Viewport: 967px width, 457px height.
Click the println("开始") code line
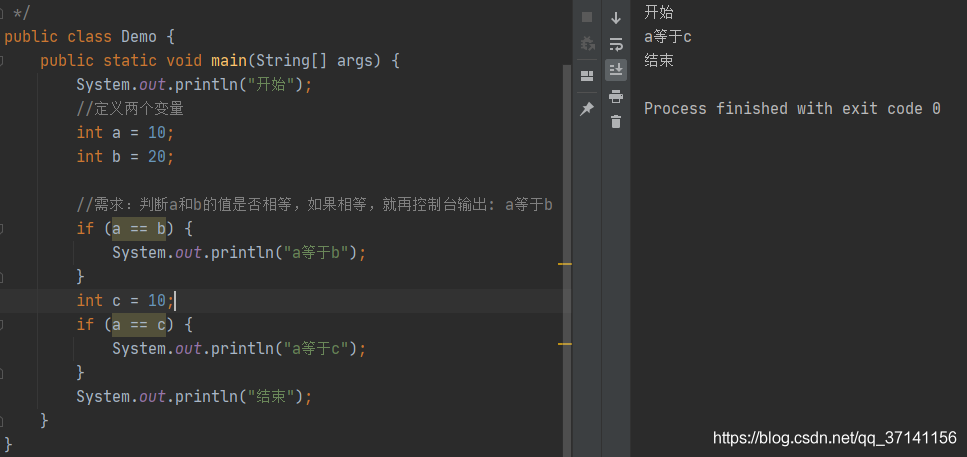[194, 84]
